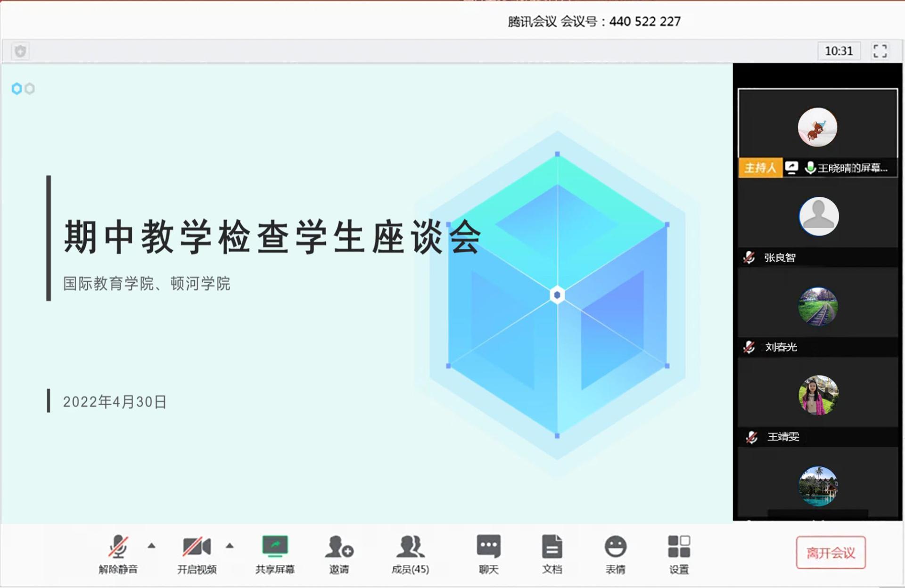Click the name 刘春光

click(x=781, y=347)
